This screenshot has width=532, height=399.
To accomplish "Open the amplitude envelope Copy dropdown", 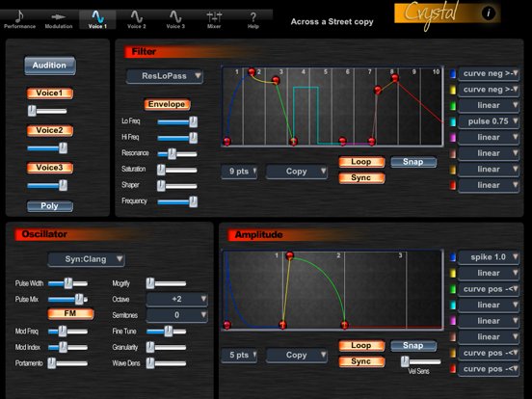I will (x=297, y=356).
